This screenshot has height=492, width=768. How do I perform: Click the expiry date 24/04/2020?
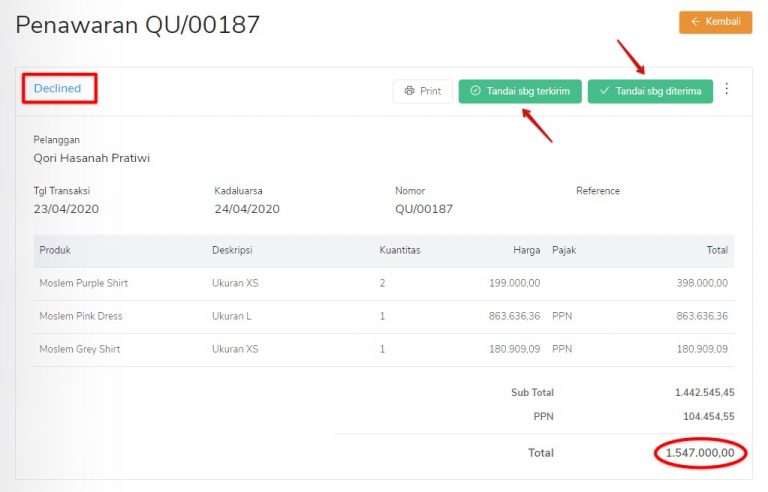(247, 209)
